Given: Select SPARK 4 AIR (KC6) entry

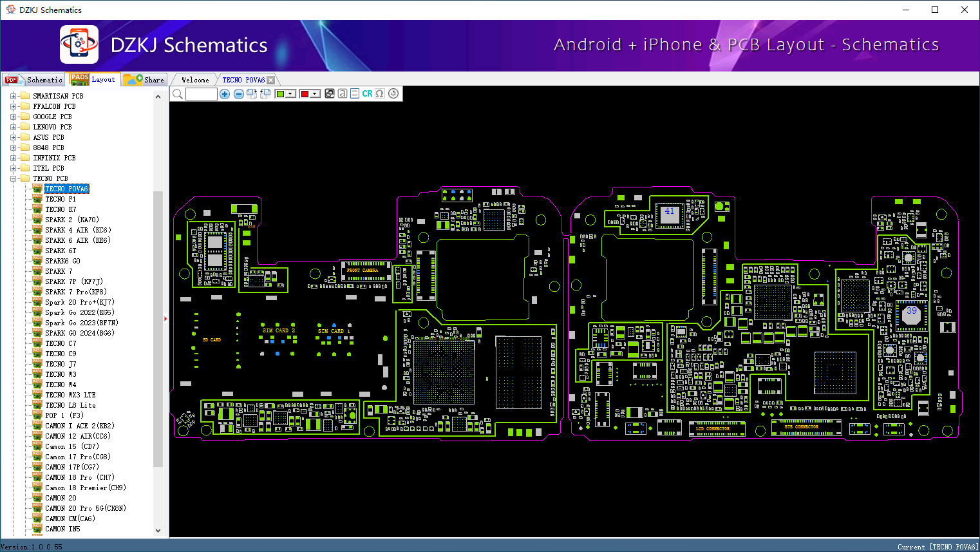Looking at the screenshot, I should (x=78, y=230).
